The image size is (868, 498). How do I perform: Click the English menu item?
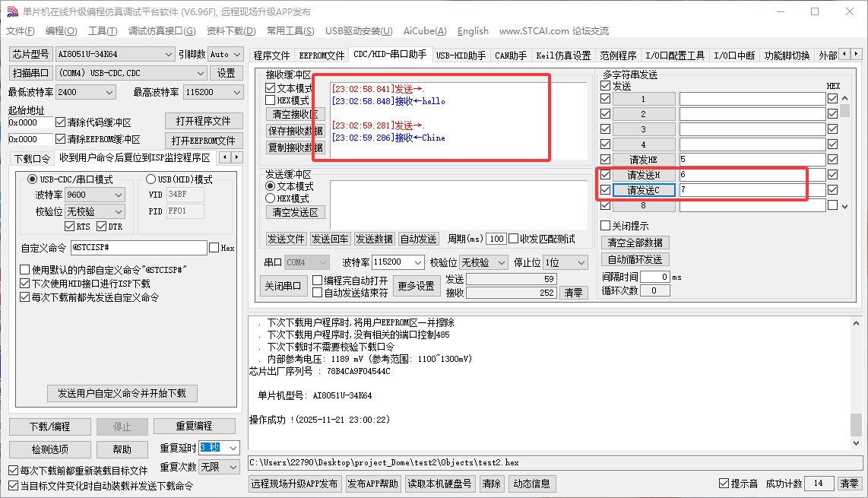(x=473, y=31)
